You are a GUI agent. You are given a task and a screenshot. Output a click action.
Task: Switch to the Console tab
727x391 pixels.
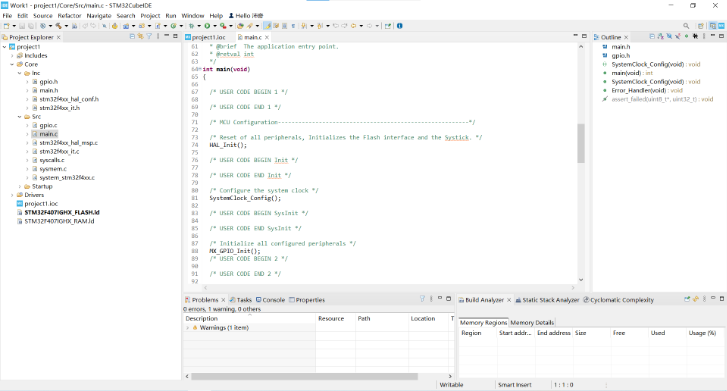point(271,300)
